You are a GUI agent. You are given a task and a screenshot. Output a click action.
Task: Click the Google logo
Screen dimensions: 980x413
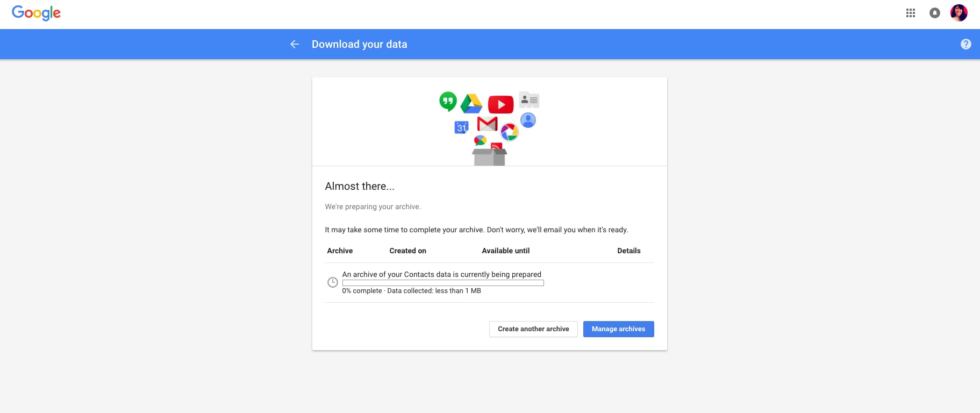[36, 13]
